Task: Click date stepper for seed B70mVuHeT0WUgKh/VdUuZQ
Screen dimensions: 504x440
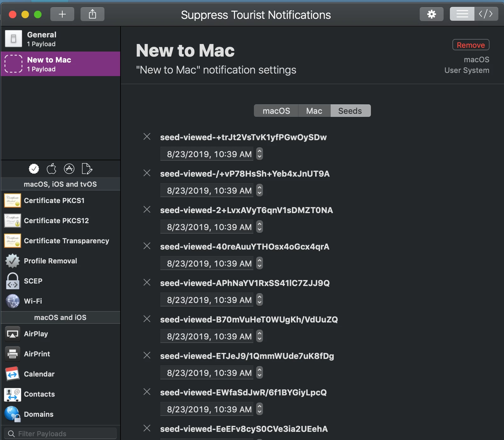Action: click(x=260, y=336)
